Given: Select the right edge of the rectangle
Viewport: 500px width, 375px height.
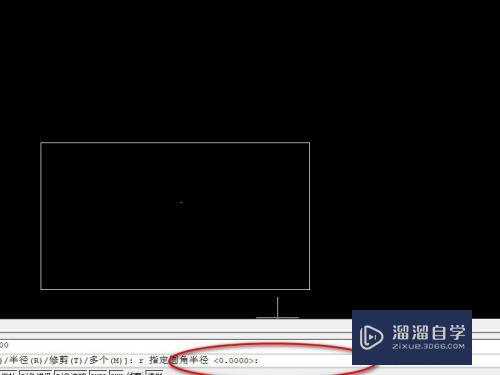Looking at the screenshot, I should click(310, 216).
